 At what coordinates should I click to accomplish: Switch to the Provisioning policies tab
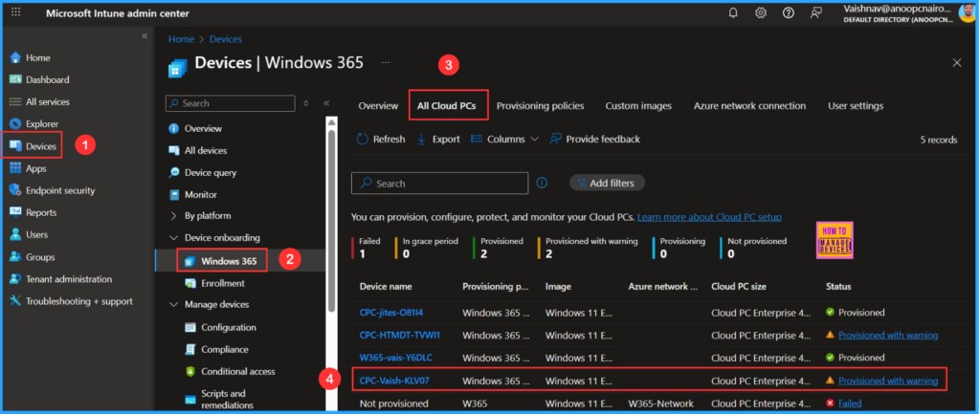[541, 105]
